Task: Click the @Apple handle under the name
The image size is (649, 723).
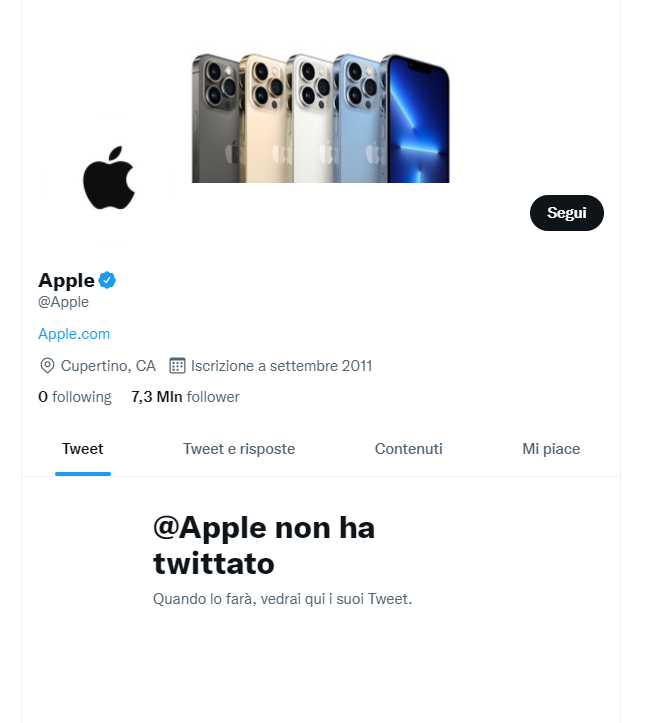Action: click(64, 302)
